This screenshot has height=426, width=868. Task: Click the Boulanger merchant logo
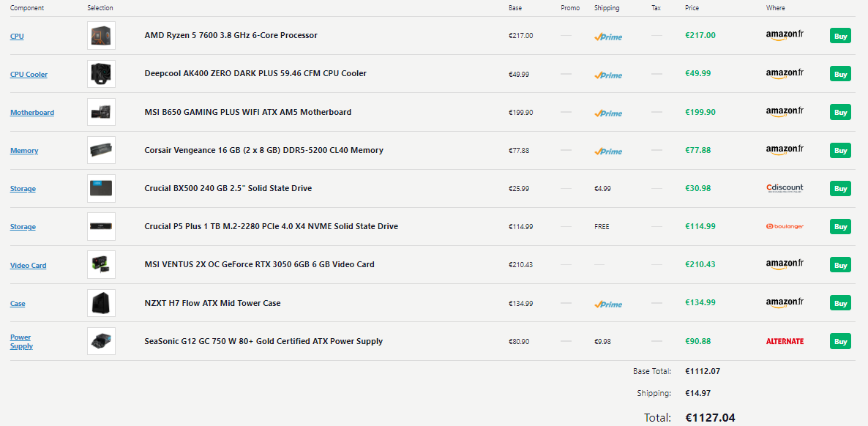point(784,227)
